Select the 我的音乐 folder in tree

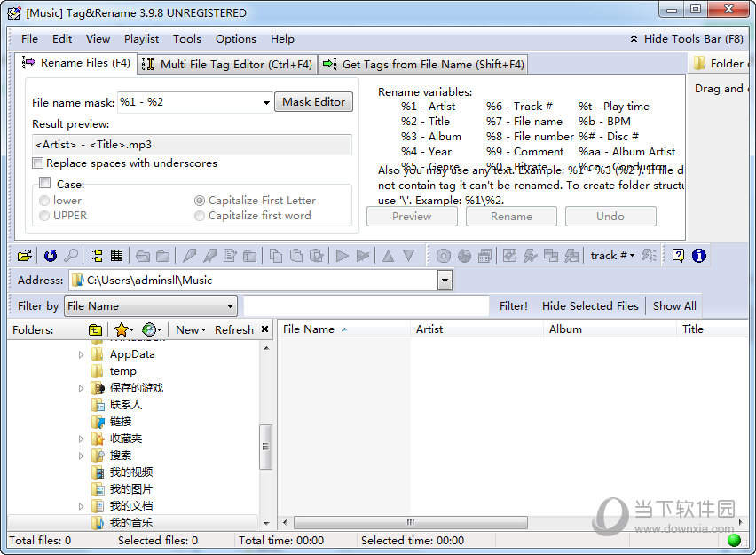[131, 523]
